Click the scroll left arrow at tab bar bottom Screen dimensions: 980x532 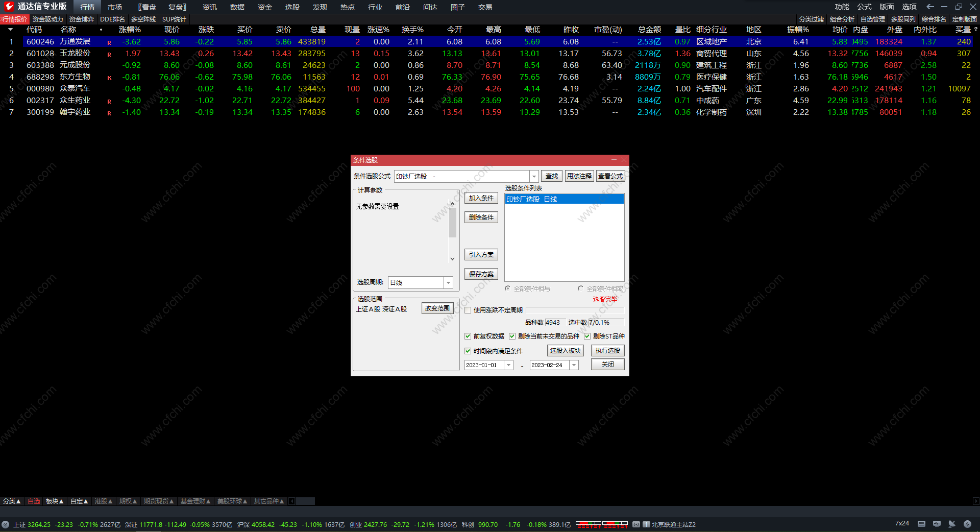tap(292, 501)
